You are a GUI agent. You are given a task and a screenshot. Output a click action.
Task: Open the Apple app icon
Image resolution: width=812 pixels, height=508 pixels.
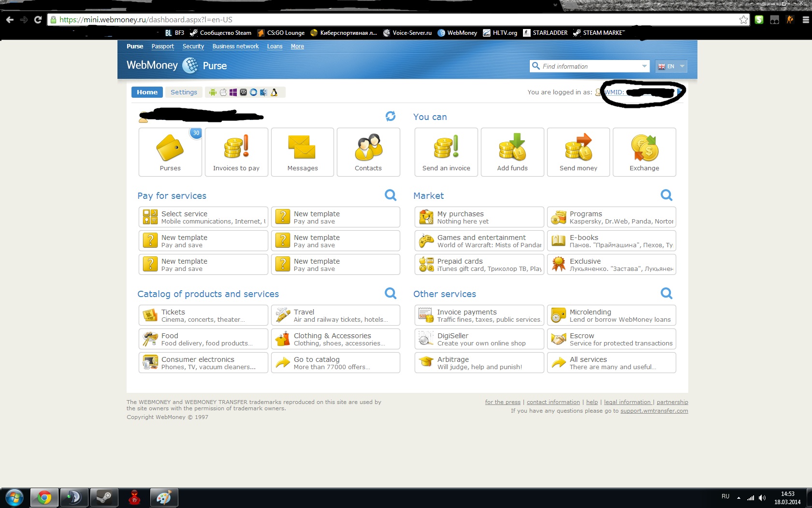[x=223, y=92]
